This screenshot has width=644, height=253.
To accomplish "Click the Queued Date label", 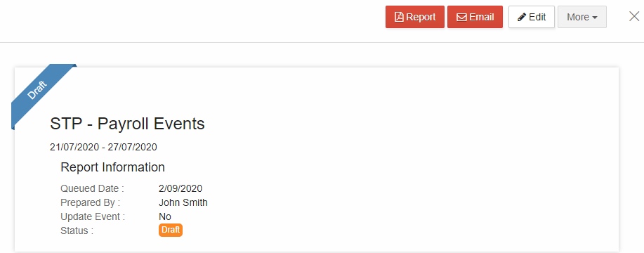I will point(93,188).
